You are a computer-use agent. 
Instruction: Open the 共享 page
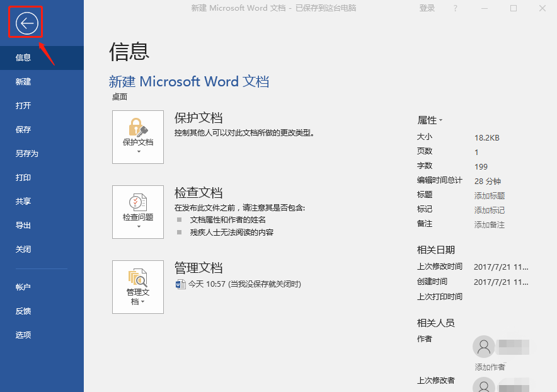tap(42, 201)
